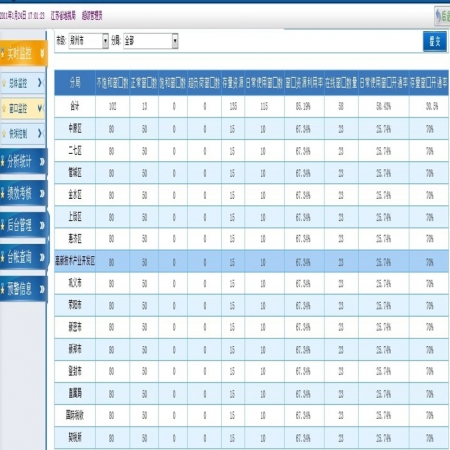Click the star icon beside 实时监控

click(3, 53)
